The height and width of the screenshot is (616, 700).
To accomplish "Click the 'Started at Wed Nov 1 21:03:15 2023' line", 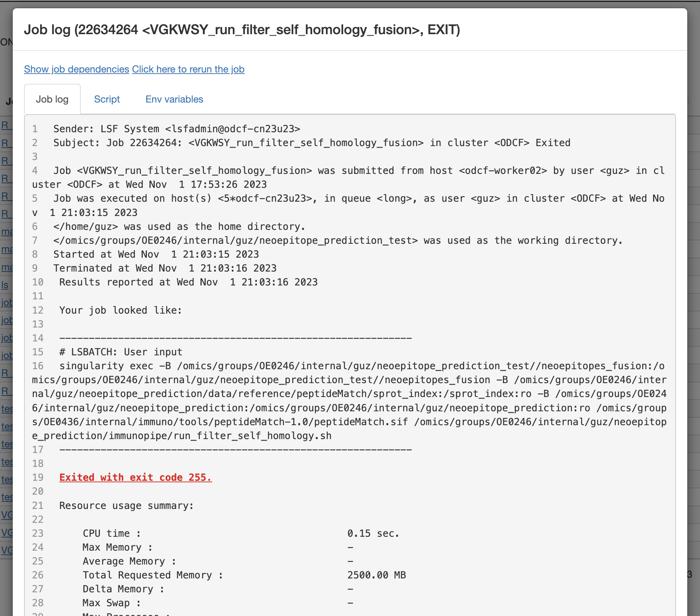I will 156,254.
